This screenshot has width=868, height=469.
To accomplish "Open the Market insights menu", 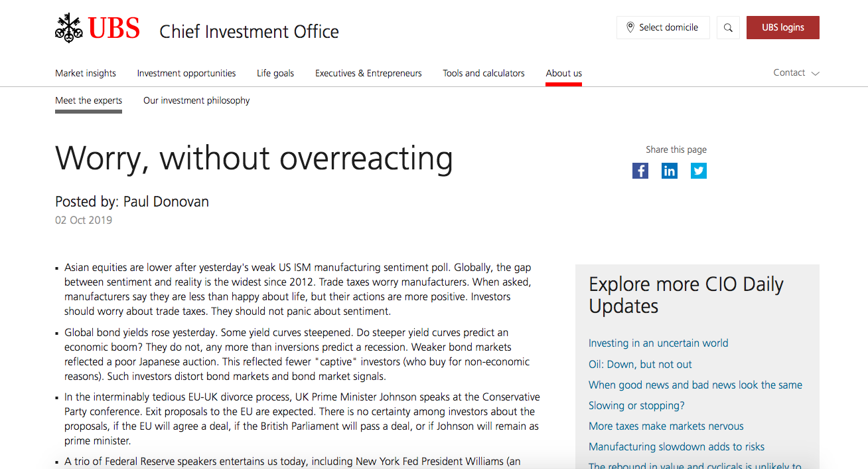I will click(x=86, y=73).
